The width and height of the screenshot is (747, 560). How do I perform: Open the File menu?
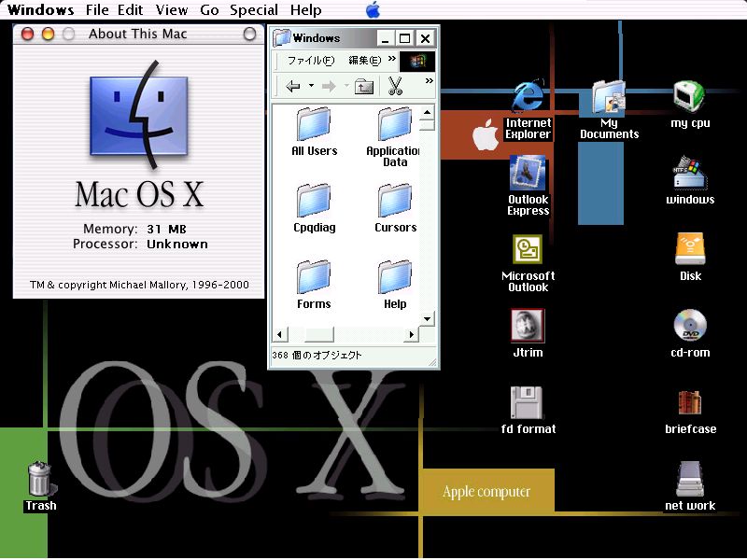(97, 10)
